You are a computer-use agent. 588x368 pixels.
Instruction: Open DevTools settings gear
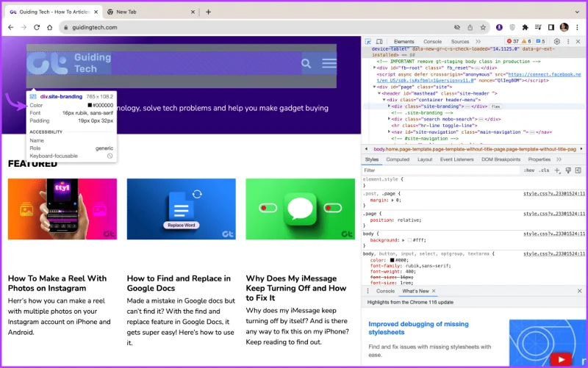pyautogui.click(x=557, y=42)
